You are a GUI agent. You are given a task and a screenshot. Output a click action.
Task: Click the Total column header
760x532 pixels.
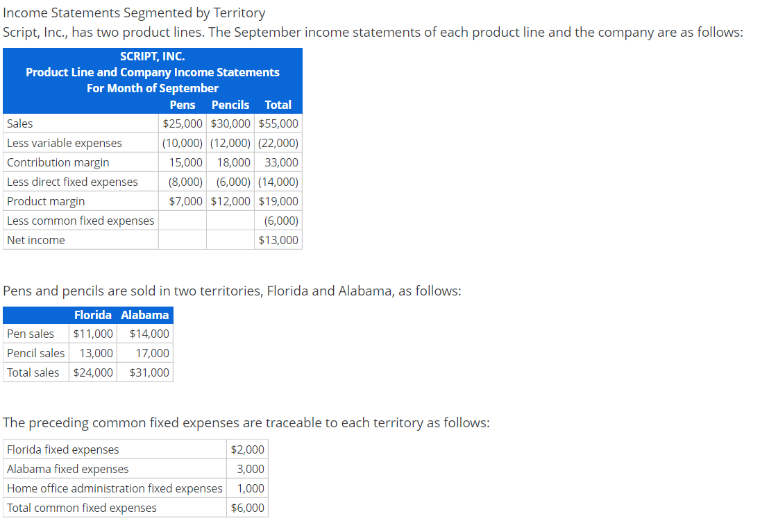coord(278,105)
